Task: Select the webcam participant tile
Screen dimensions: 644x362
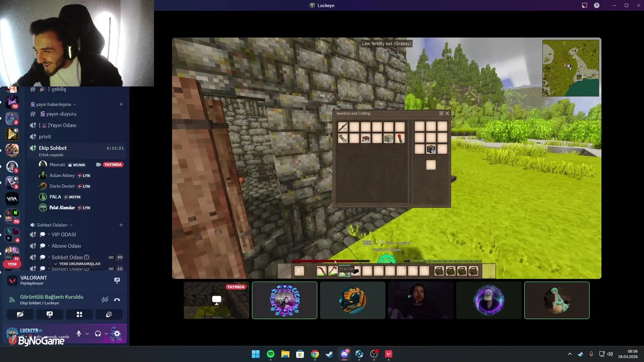Action: coord(421,300)
